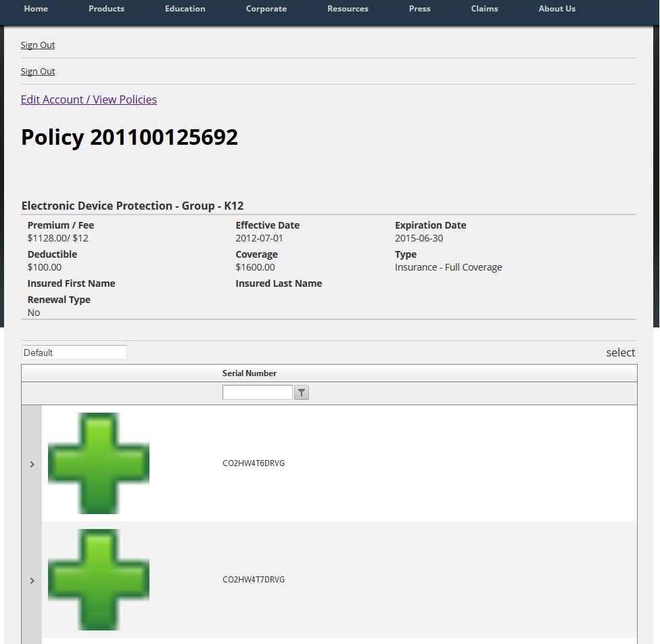Click the coverage amount $1600.00
The height and width of the screenshot is (644, 660).
pos(255,267)
